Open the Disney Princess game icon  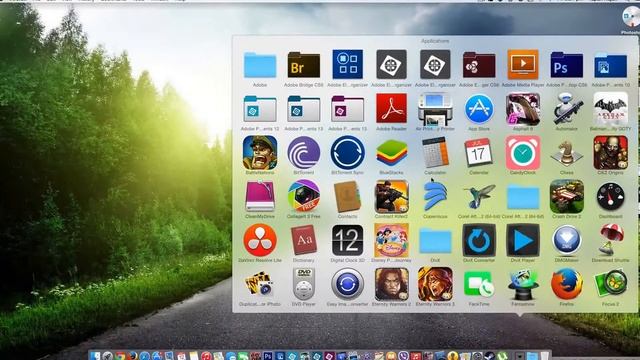391,240
